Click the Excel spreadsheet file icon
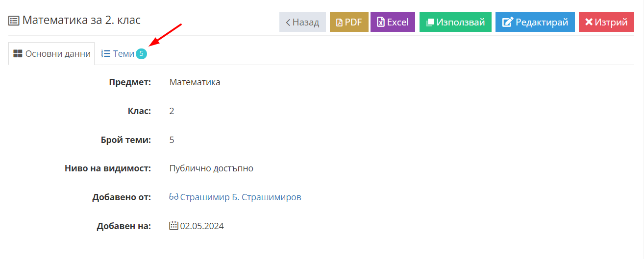The image size is (644, 259). (x=380, y=23)
